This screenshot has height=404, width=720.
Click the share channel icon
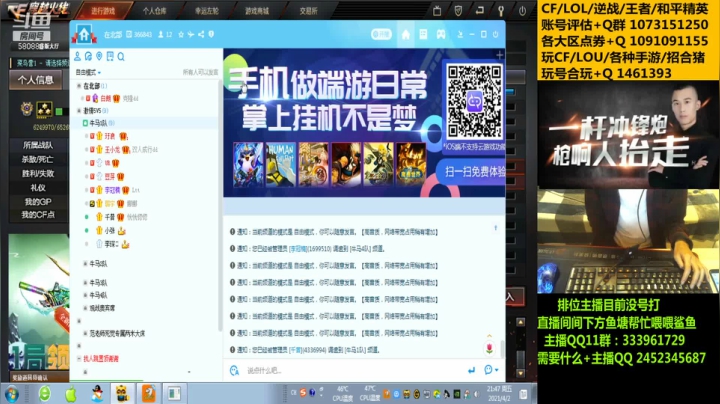(201, 34)
